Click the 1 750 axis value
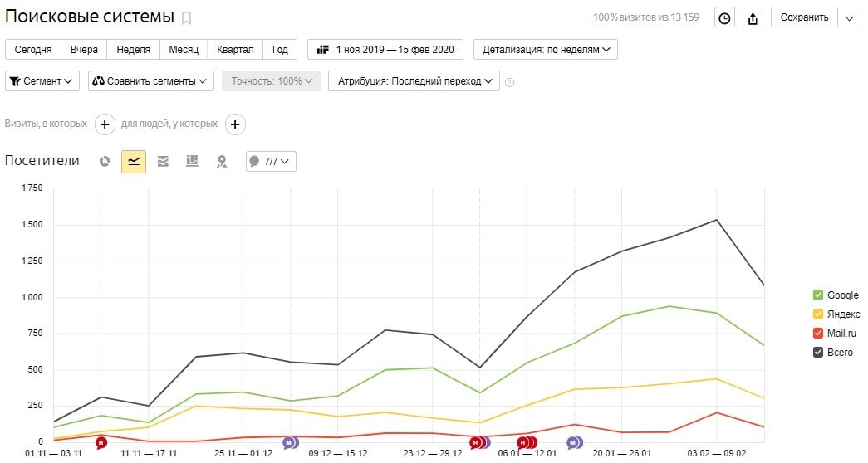The image size is (868, 463). (x=32, y=188)
